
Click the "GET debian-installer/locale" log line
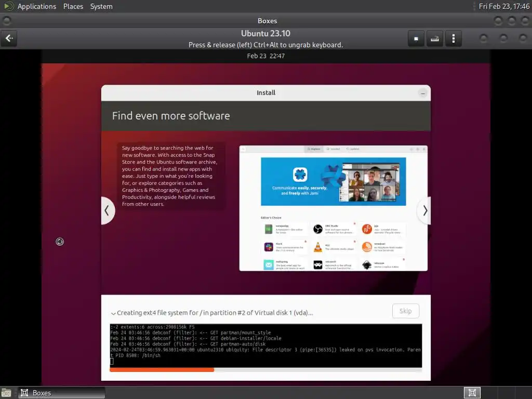pos(196,338)
